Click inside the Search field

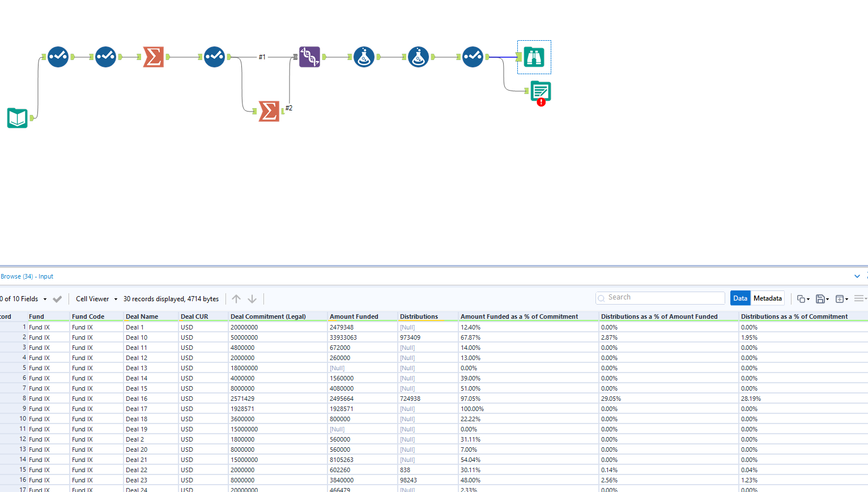click(x=659, y=297)
